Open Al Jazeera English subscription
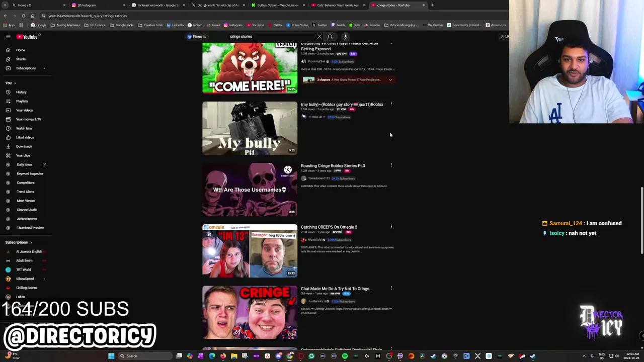 tap(29, 251)
